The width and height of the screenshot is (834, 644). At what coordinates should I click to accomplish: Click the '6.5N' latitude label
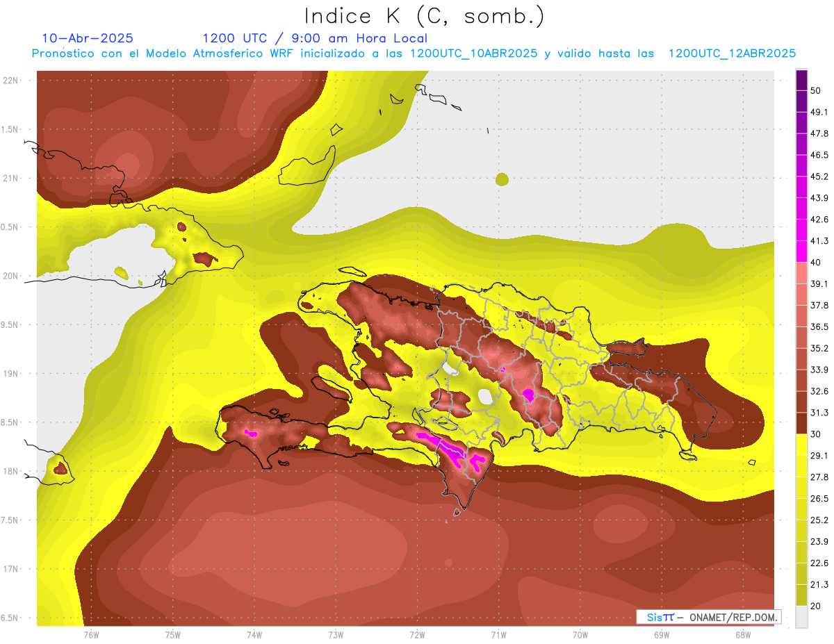pyautogui.click(x=10, y=618)
